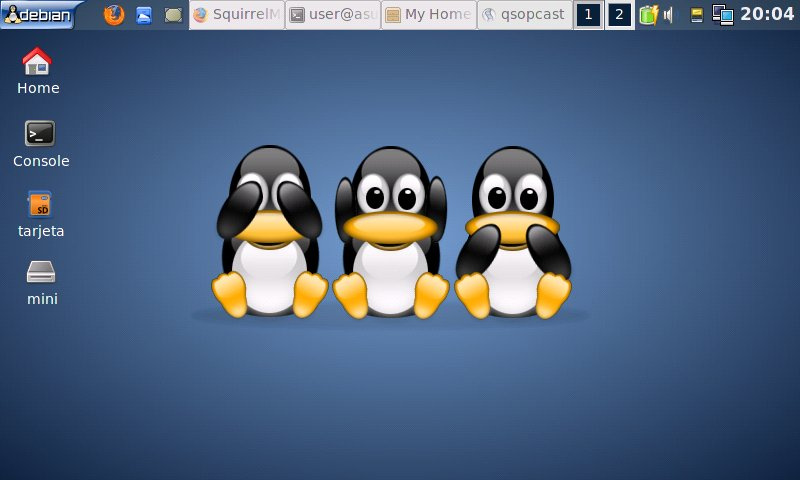This screenshot has height=480, width=800.
Task: Switch to the SquirrelM taskbar window
Action: [x=237, y=15]
